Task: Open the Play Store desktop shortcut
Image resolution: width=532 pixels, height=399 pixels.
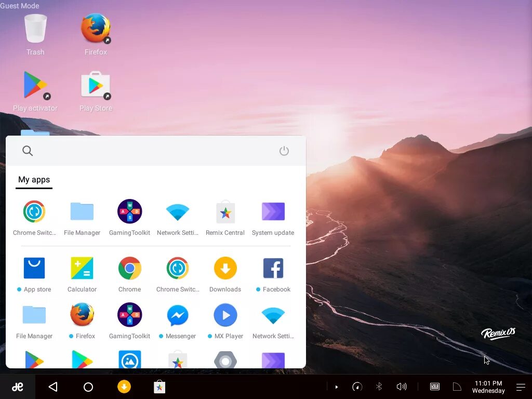Action: click(96, 91)
